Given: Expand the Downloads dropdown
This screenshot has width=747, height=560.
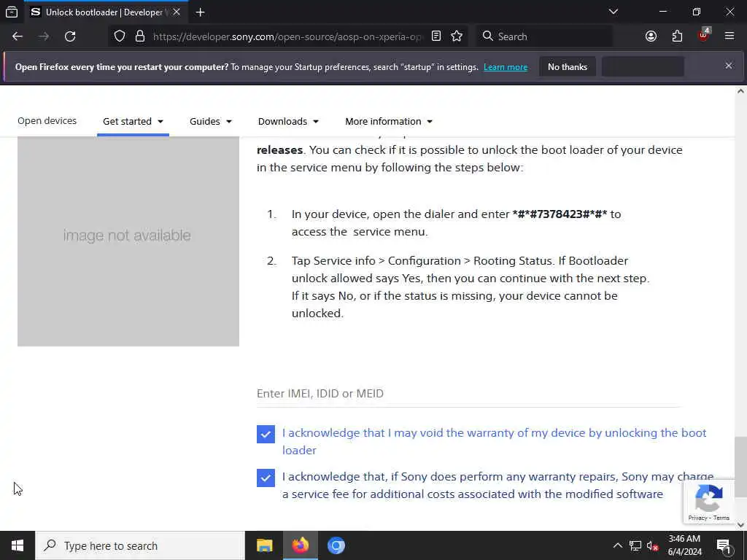Looking at the screenshot, I should (288, 122).
